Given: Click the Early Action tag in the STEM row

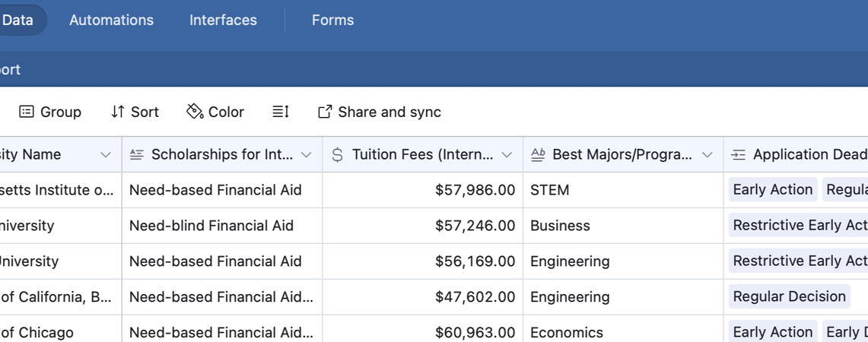Looking at the screenshot, I should click(x=773, y=190).
